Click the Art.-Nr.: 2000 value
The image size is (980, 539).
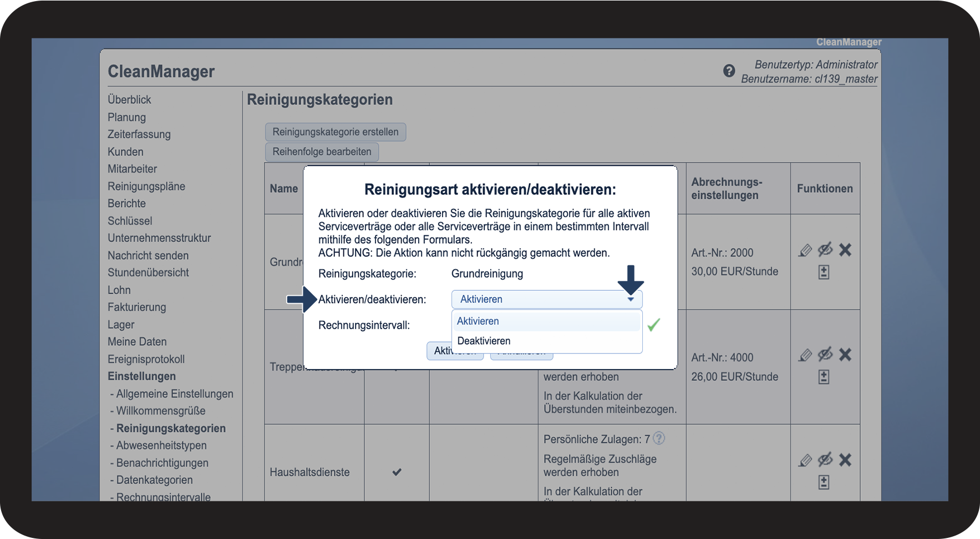click(x=722, y=253)
